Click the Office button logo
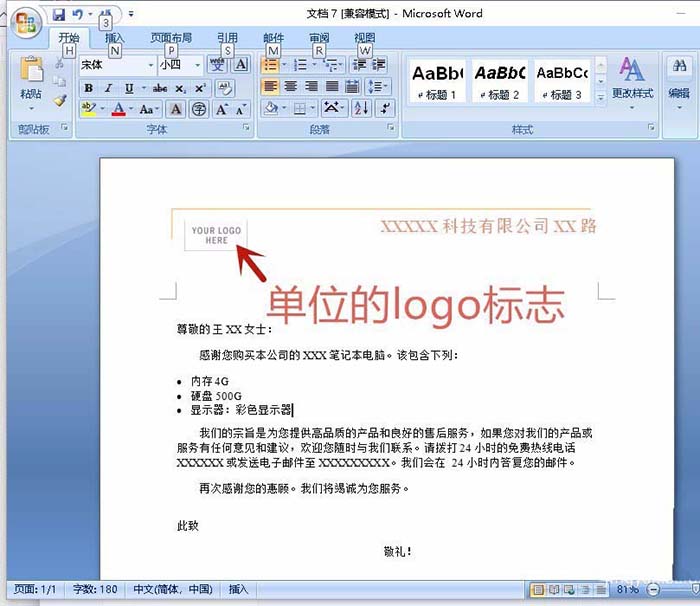700x606 pixels. [x=25, y=22]
